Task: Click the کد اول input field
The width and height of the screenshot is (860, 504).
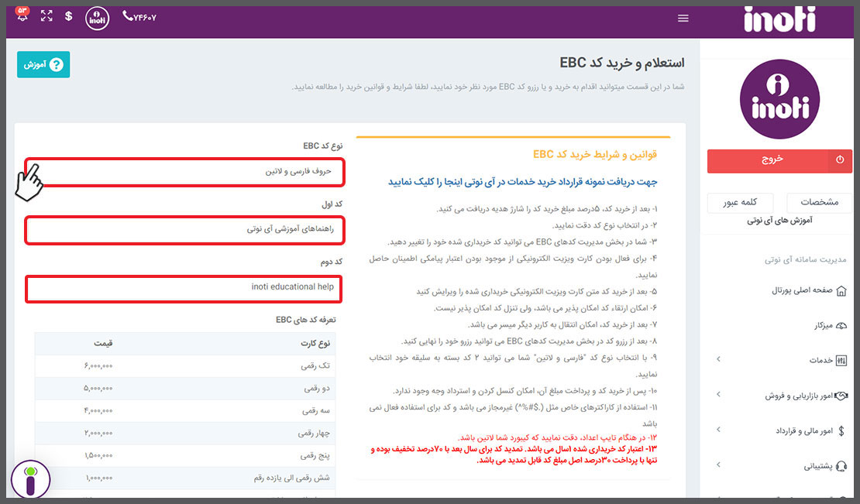Action: (185, 230)
